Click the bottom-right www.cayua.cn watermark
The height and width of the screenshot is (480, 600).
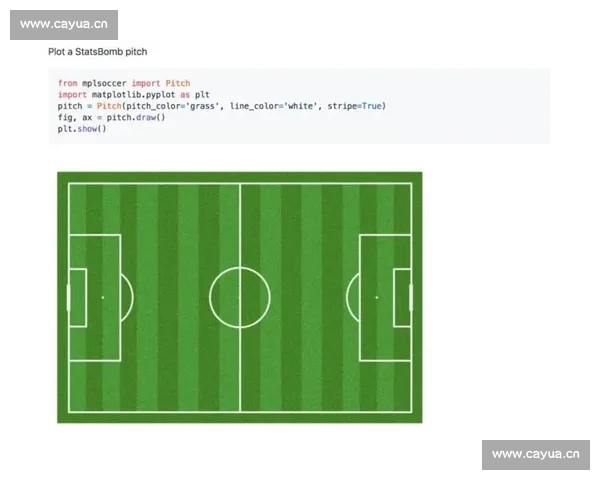tap(536, 455)
